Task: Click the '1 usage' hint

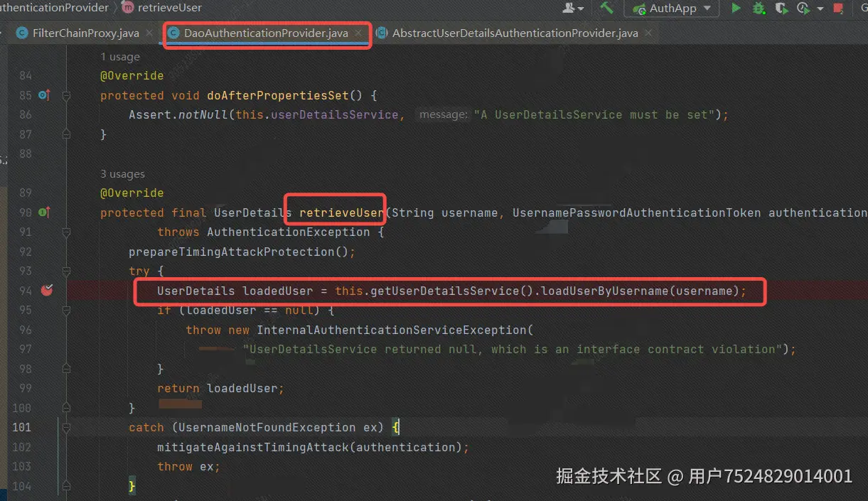Action: click(120, 57)
